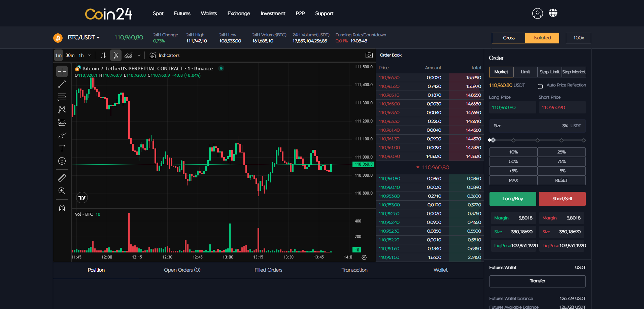Image resolution: width=644 pixels, height=309 pixels.
Task: Select the crosshair cursor tool
Action: point(62,71)
